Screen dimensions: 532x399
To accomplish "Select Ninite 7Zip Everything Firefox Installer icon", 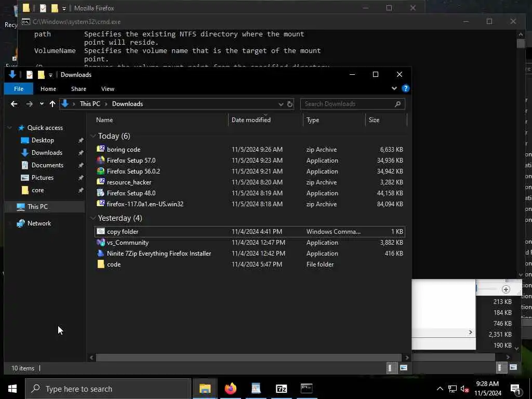I will (100, 253).
